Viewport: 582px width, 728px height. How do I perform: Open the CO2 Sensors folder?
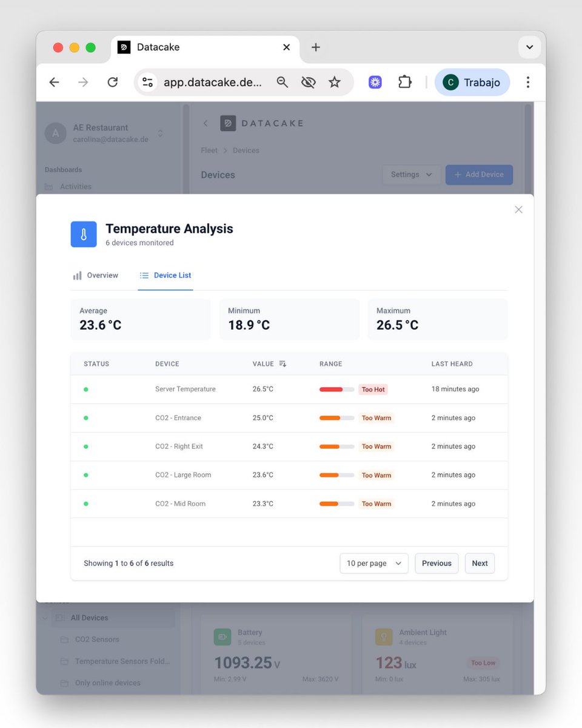coord(97,639)
